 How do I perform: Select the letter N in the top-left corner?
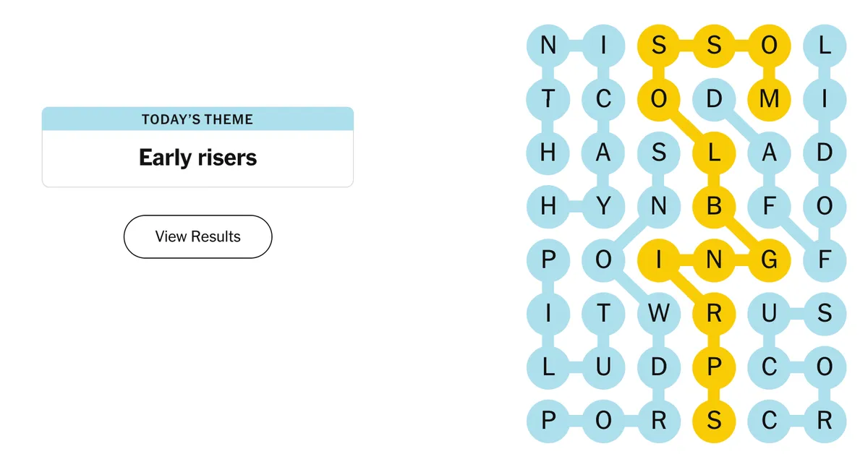pyautogui.click(x=548, y=46)
